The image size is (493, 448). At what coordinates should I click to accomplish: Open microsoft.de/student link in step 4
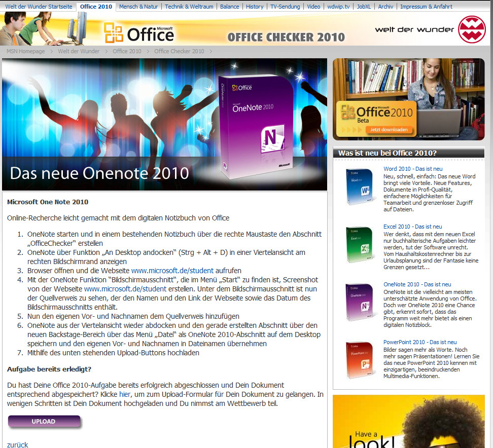click(125, 289)
